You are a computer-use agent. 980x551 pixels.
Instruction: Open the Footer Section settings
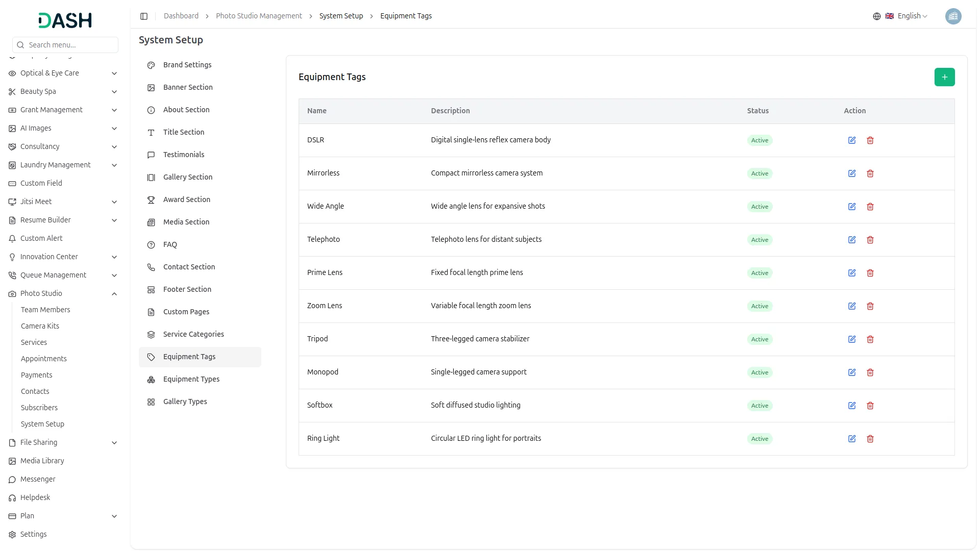pyautogui.click(x=200, y=289)
